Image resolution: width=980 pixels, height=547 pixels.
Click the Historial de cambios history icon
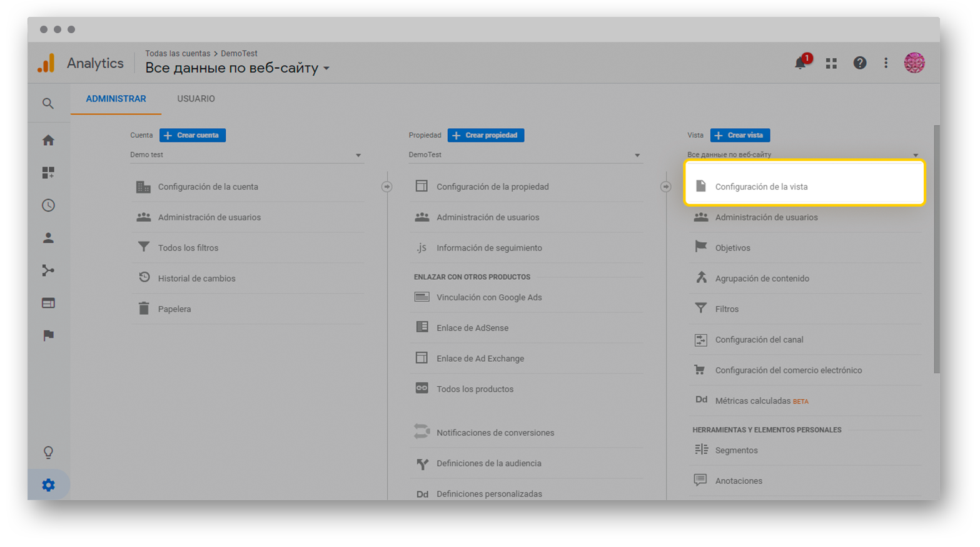(x=144, y=277)
